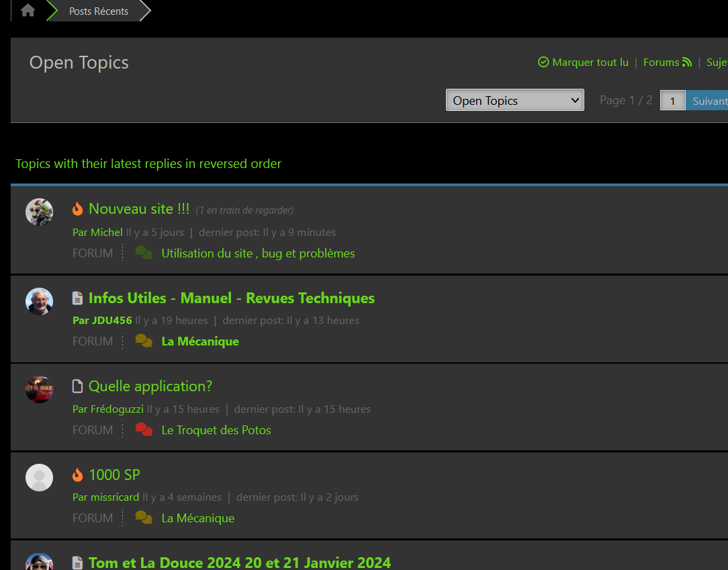The image size is (728, 570).
Task: Open the Open Topics dropdown selector
Action: [x=514, y=100]
